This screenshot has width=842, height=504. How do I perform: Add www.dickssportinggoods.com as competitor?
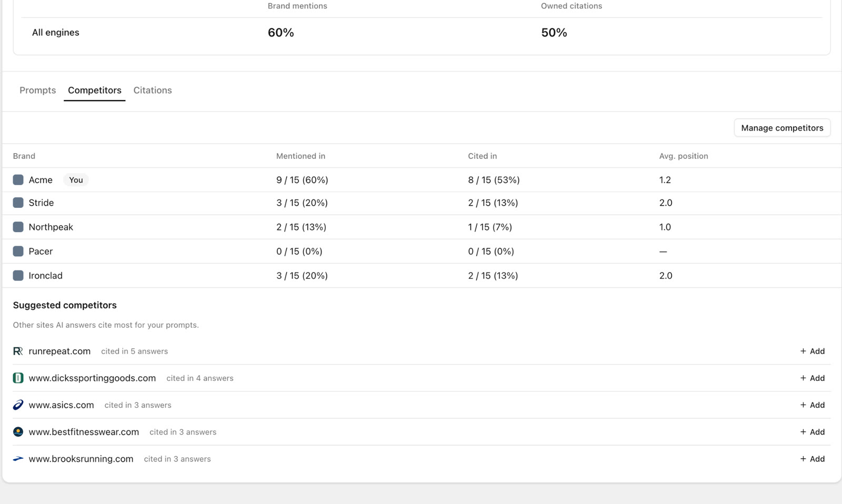click(813, 378)
